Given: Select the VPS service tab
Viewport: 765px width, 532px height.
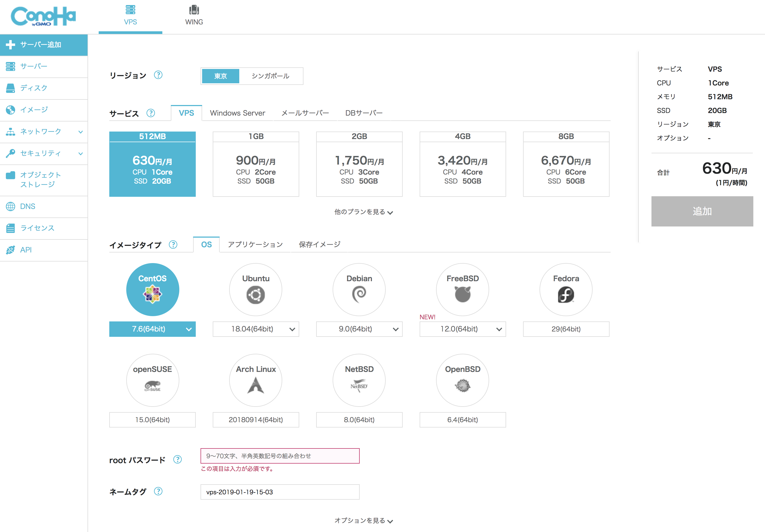Looking at the screenshot, I should pyautogui.click(x=186, y=113).
